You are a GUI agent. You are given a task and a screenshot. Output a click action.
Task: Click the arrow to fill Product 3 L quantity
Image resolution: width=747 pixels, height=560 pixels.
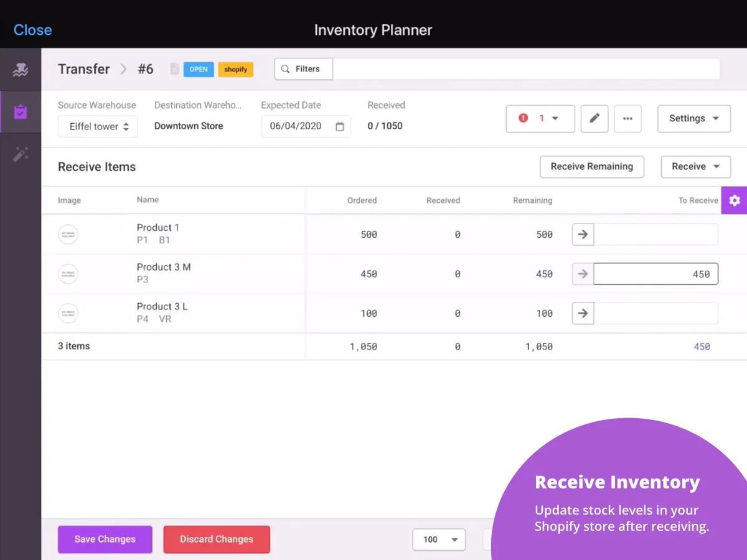point(583,314)
